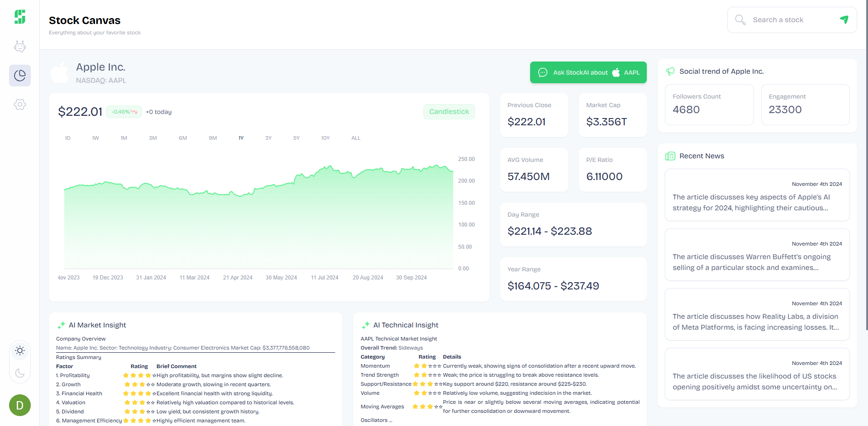The width and height of the screenshot is (868, 426).
Task: Click the NASDAQ: AAPL ticker label
Action: pos(101,80)
